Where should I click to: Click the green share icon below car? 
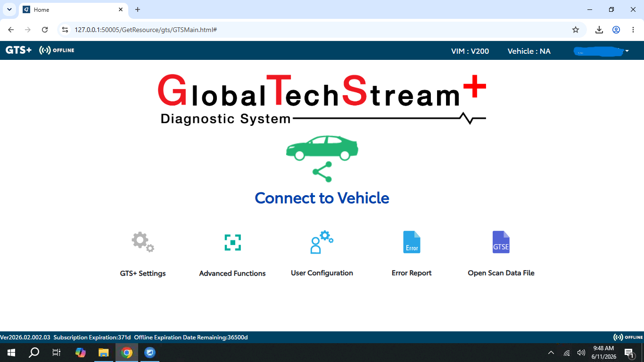322,172
